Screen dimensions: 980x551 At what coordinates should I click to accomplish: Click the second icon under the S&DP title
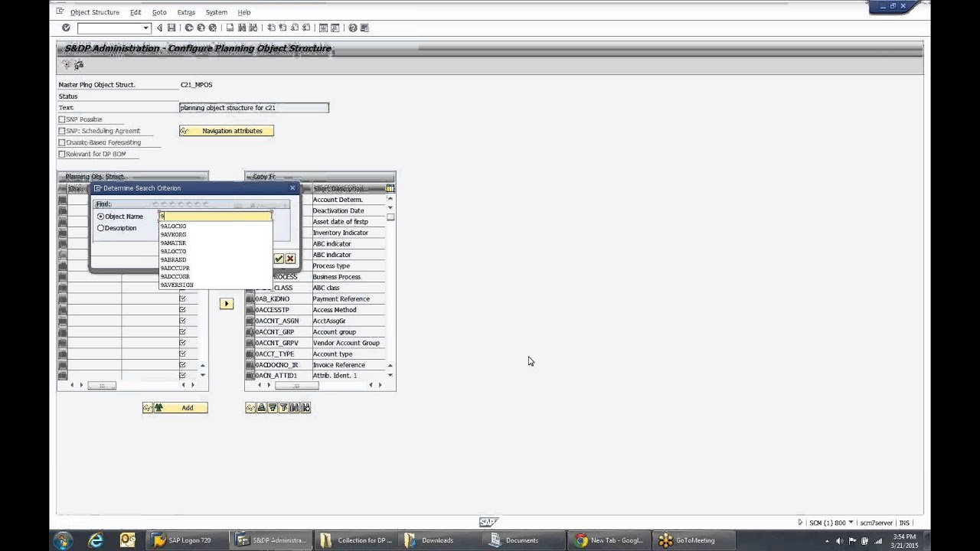click(x=79, y=65)
